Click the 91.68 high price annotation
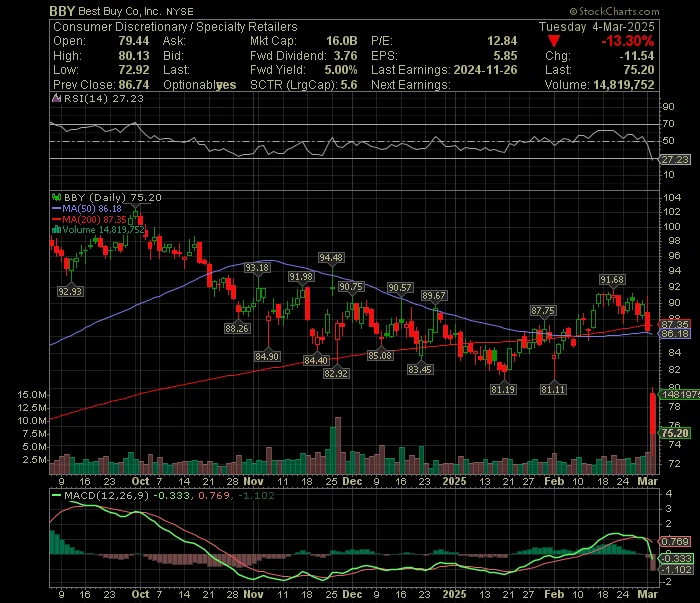This screenshot has width=700, height=603. 612,280
